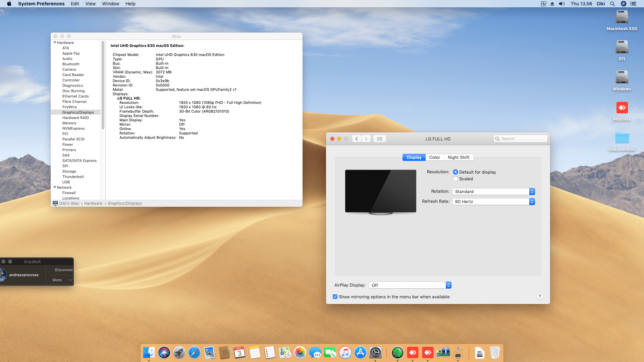Open AnyDesk from the Dock
Screen dimensions: 644x362
(413, 352)
